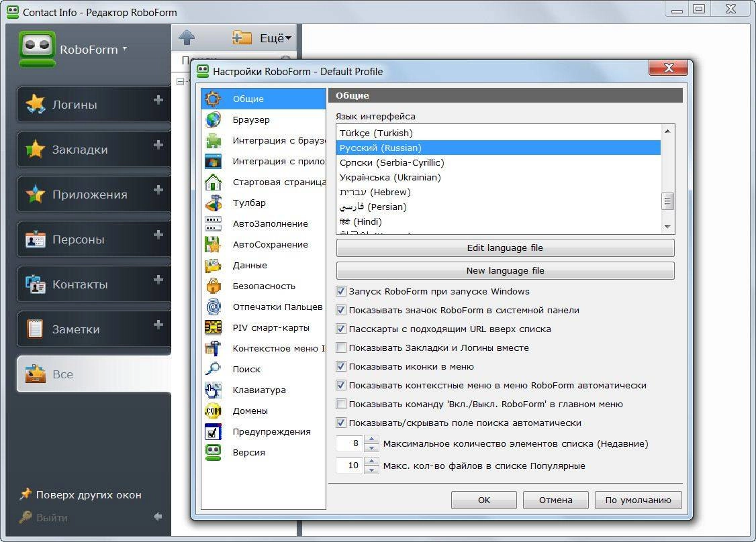Click the АвтоСохранение floppy icon
The width and height of the screenshot is (756, 542).
pyautogui.click(x=213, y=244)
